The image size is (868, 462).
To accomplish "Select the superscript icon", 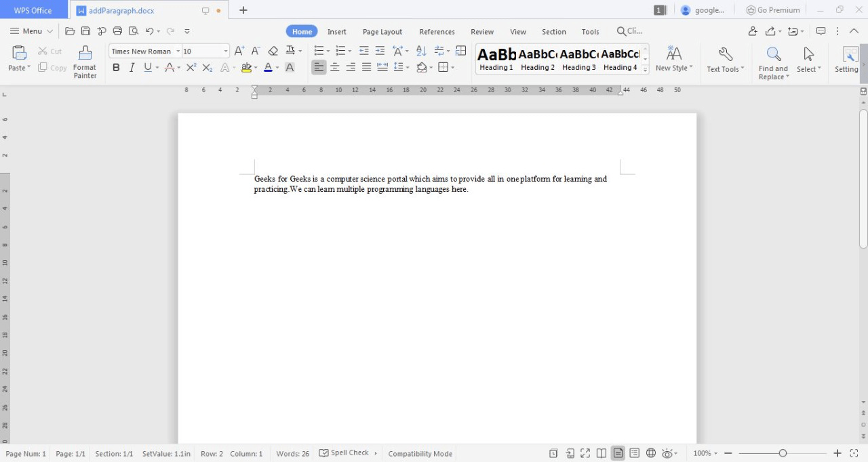I will click(191, 67).
